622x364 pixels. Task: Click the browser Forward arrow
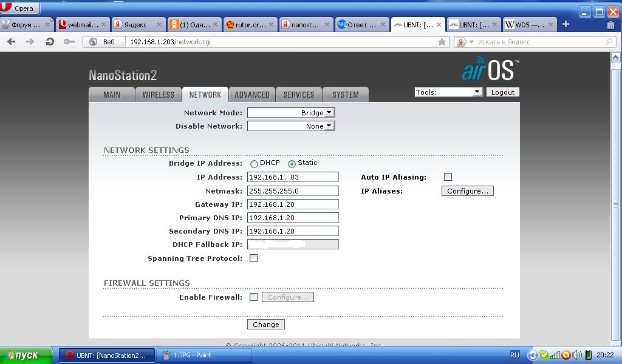30,42
